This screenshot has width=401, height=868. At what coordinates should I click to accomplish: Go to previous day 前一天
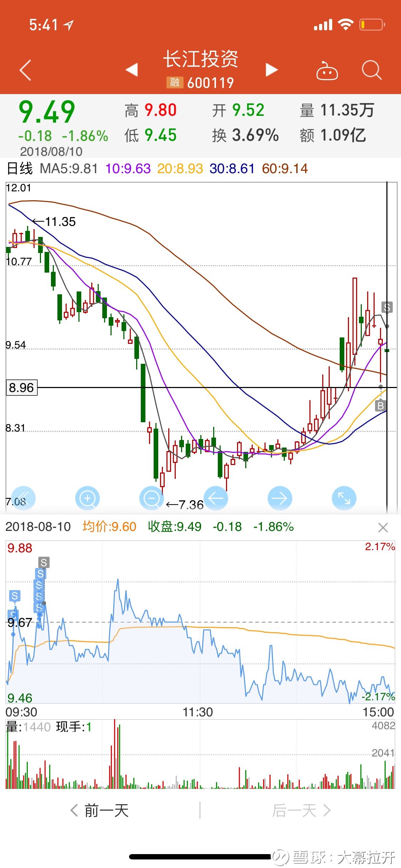[x=99, y=811]
